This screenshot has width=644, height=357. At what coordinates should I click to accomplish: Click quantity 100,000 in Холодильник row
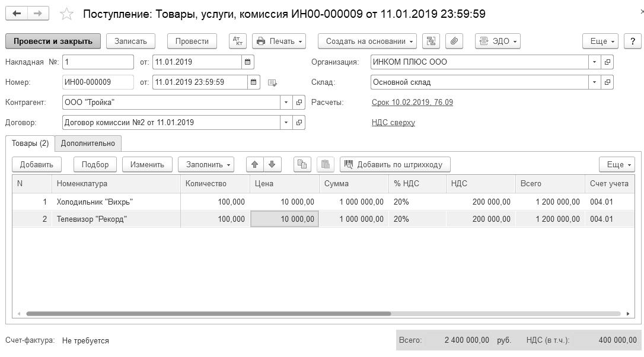(215, 202)
